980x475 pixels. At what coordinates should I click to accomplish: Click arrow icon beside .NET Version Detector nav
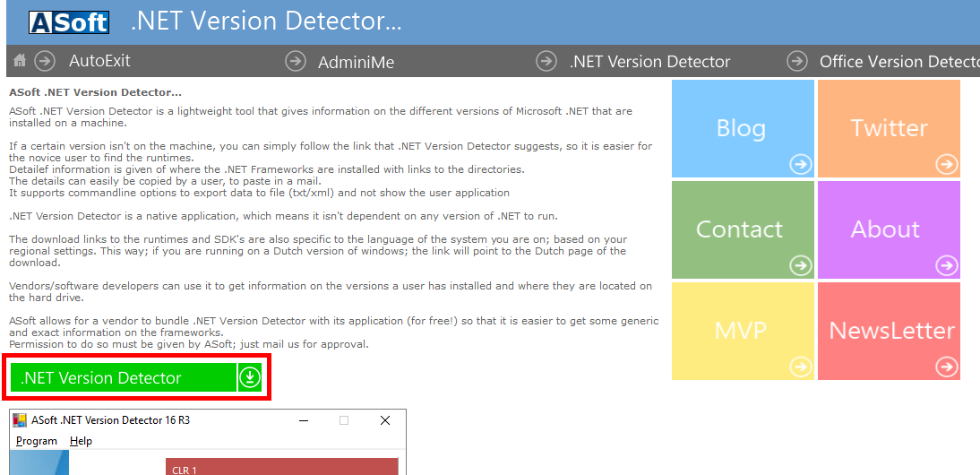(x=546, y=61)
